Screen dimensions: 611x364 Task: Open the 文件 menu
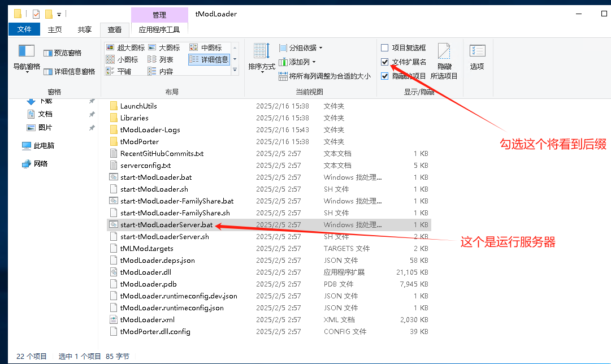(24, 28)
